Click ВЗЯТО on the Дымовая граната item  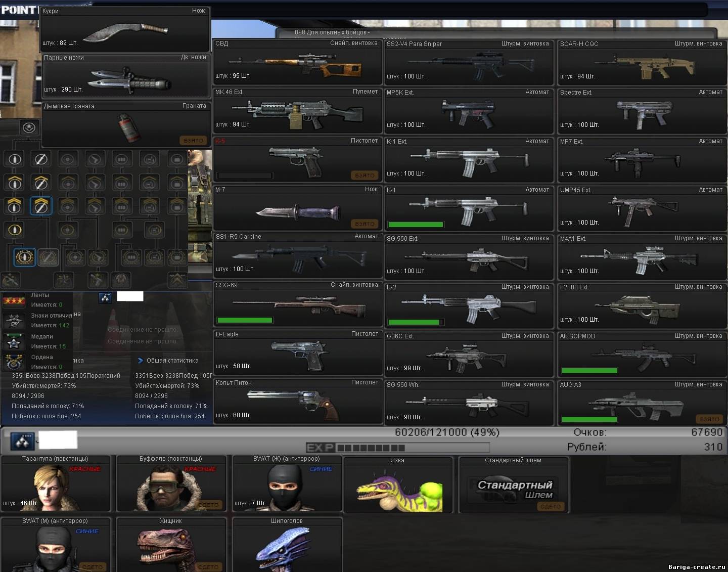(x=193, y=141)
